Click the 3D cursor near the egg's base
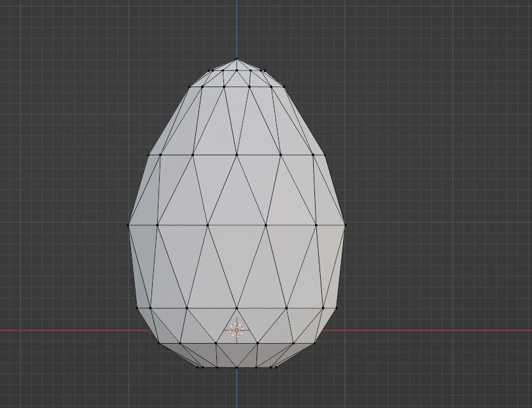 236,330
